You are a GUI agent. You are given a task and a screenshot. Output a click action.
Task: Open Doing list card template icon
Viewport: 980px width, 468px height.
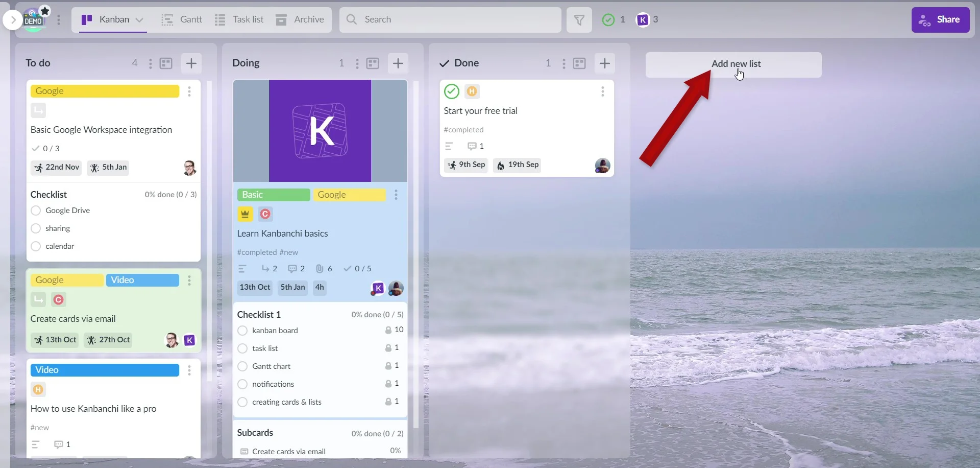coord(373,63)
